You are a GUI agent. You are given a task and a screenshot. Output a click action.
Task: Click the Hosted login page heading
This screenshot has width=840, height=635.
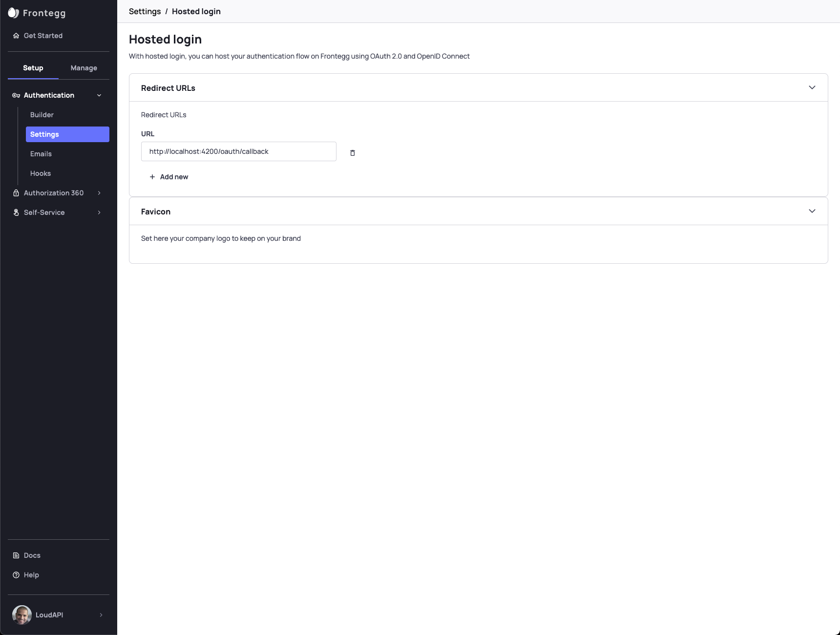tap(165, 39)
